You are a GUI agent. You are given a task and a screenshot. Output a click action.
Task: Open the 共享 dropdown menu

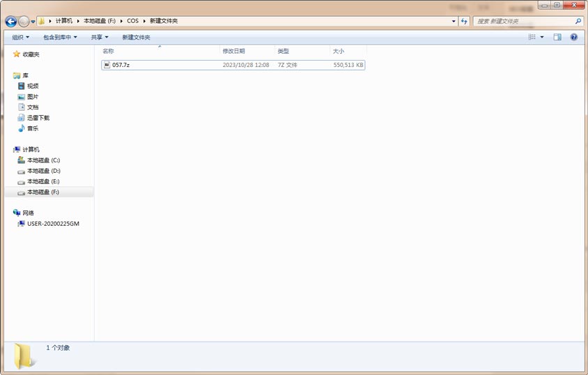tap(100, 37)
